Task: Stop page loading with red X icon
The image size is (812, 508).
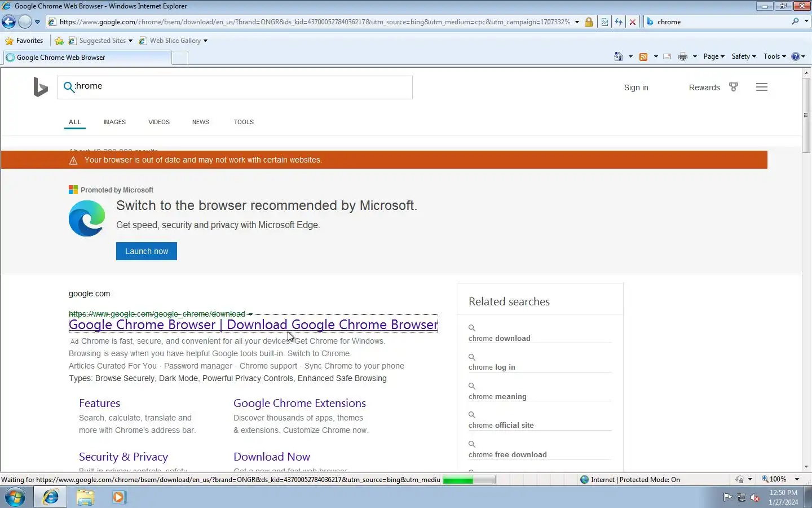Action: tap(633, 22)
